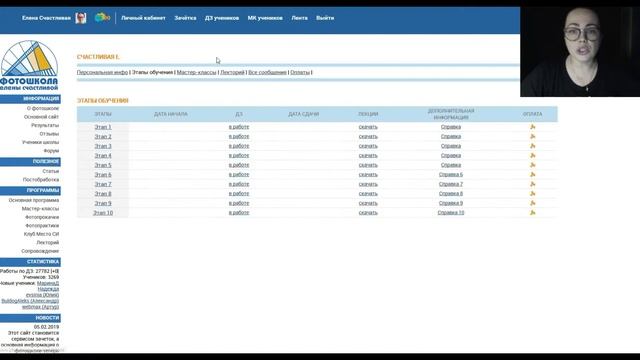The height and width of the screenshot is (360, 640).
Task: Open 'Сопровождение' sidebar link
Action: [x=40, y=251]
